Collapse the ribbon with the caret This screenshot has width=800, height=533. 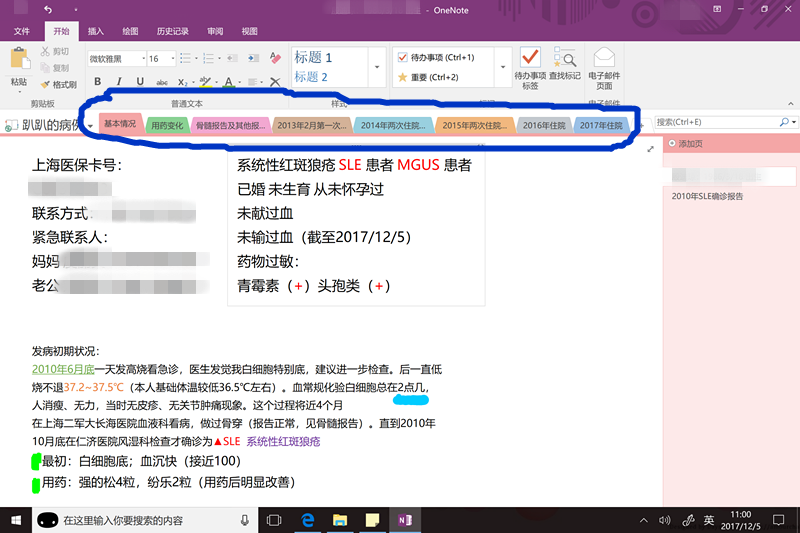pos(790,104)
